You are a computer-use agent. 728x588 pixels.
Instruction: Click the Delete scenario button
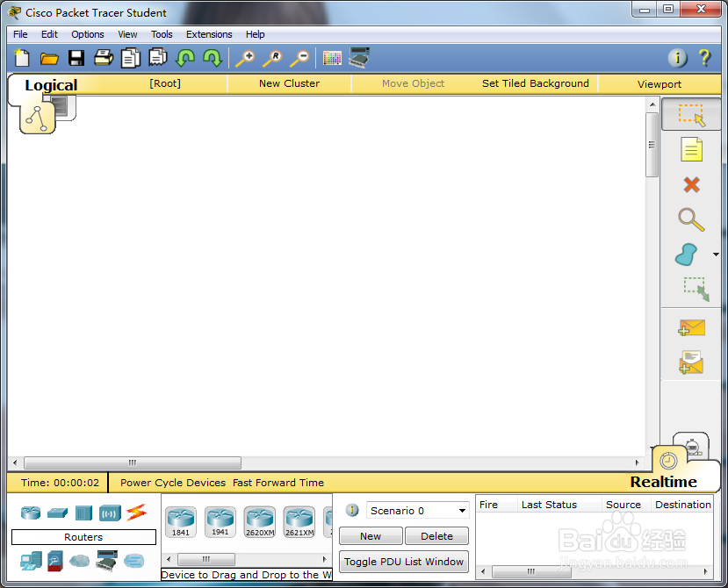(x=436, y=536)
